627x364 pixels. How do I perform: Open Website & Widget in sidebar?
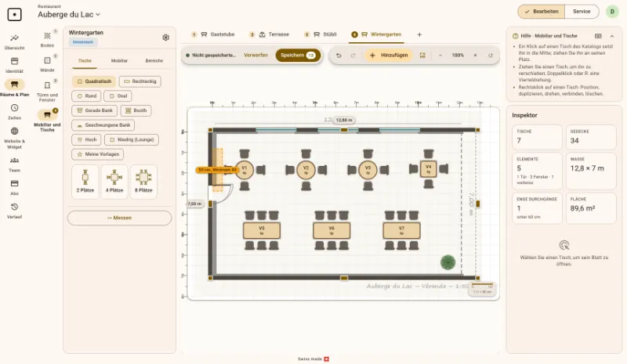tap(14, 138)
